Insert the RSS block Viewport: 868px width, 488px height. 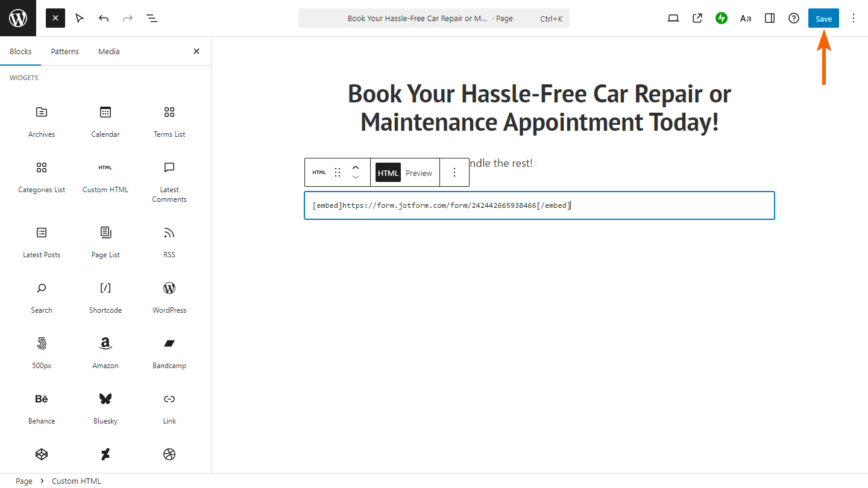tap(169, 242)
